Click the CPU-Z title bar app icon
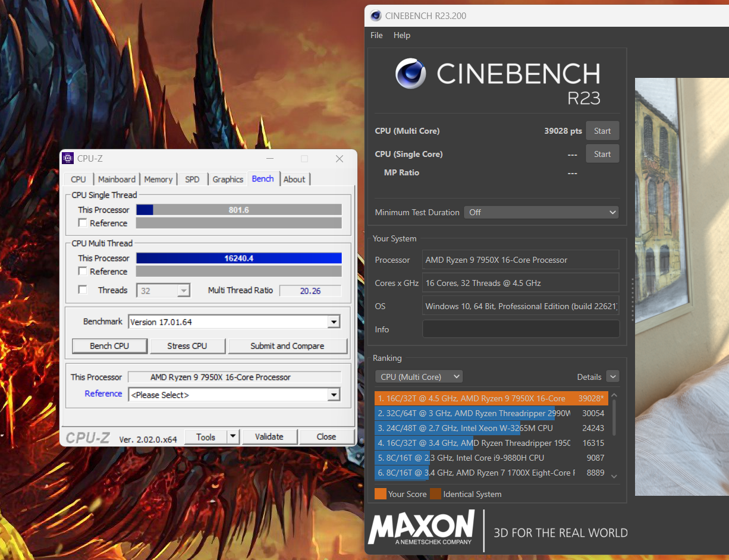Image resolution: width=729 pixels, height=560 pixels. [68, 159]
